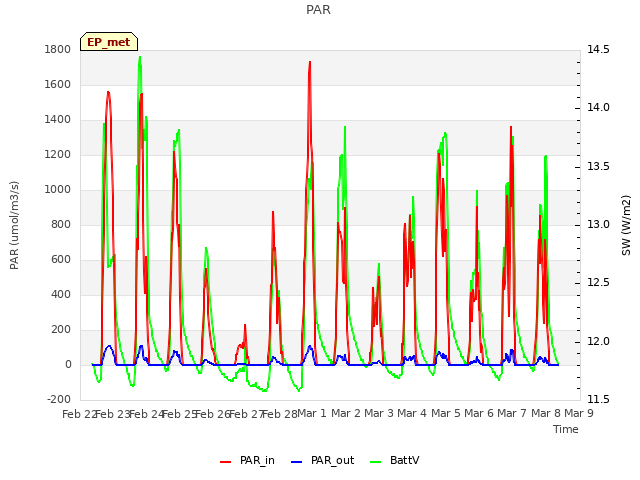Click the Mar 1 date tick
This screenshot has width=640, height=480.
[312, 413]
